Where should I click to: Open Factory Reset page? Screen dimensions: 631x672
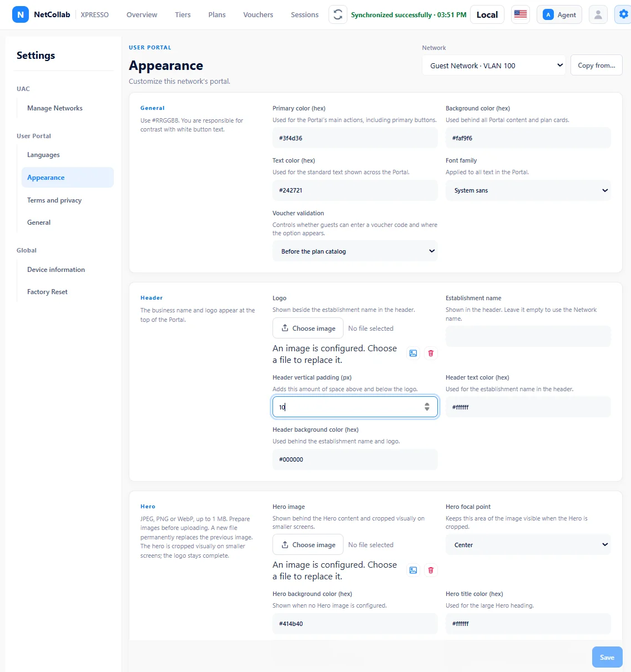coord(68,292)
